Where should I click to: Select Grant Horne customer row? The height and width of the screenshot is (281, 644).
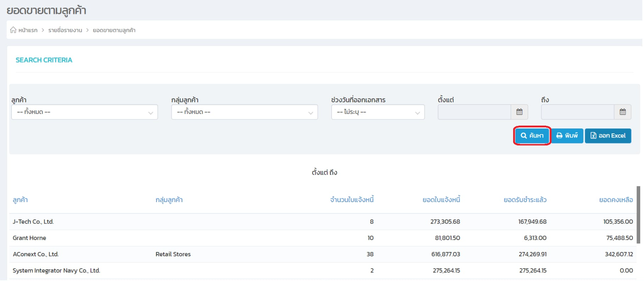coord(323,238)
